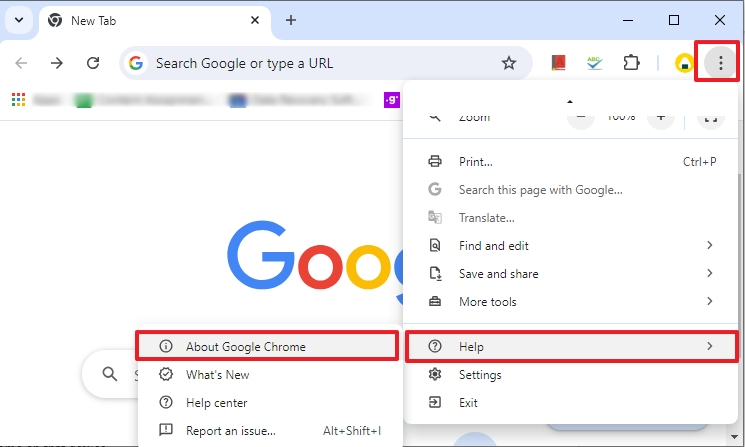Screen dimensions: 745x447
Task: Open What's New from Help submenu
Action: click(269, 374)
